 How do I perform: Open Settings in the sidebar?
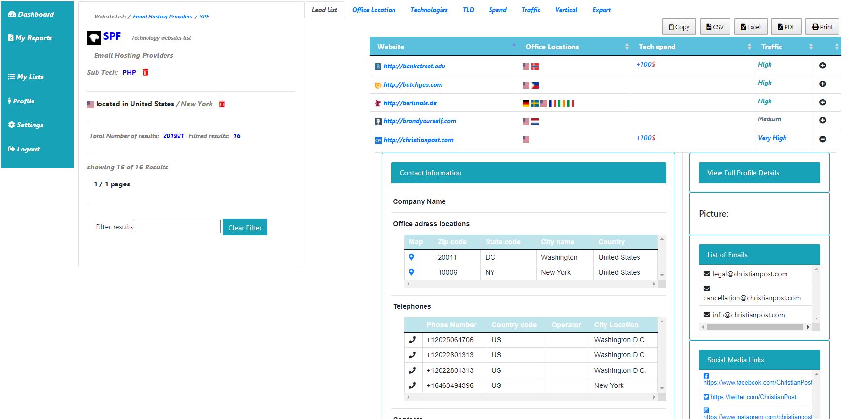pyautogui.click(x=26, y=125)
